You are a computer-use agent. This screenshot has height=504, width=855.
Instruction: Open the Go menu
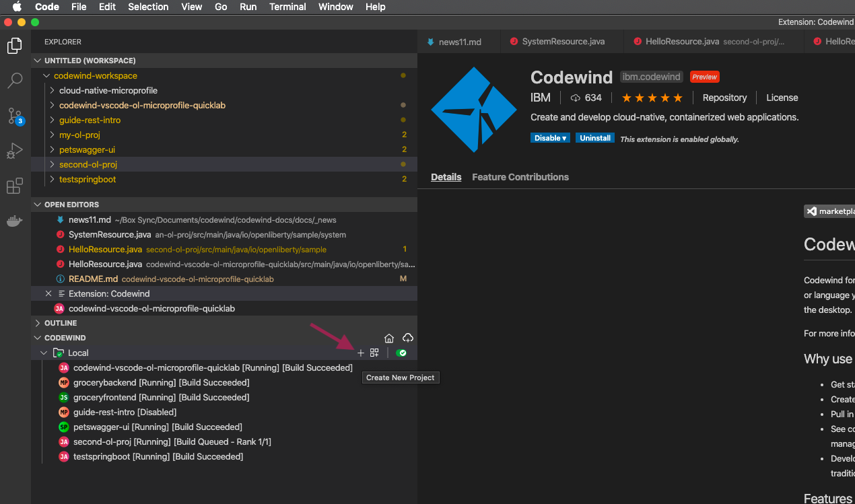tap(221, 7)
